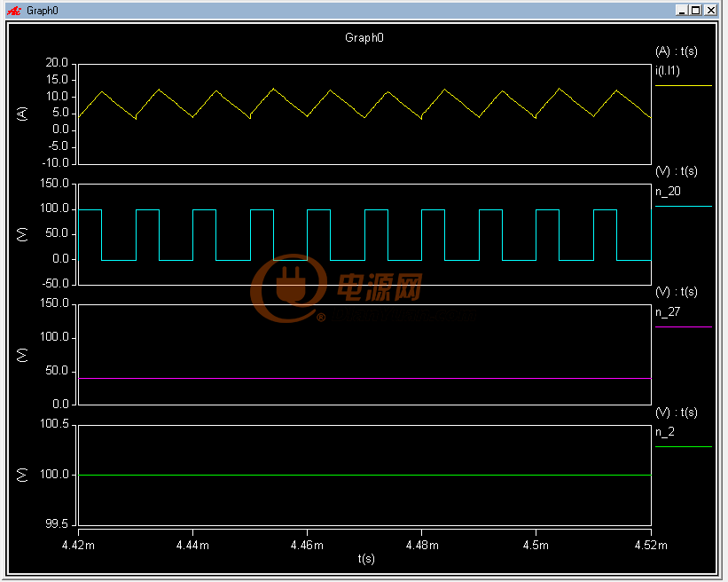Click the t(s) x-axis label
This screenshot has width=728, height=582.
point(366,558)
